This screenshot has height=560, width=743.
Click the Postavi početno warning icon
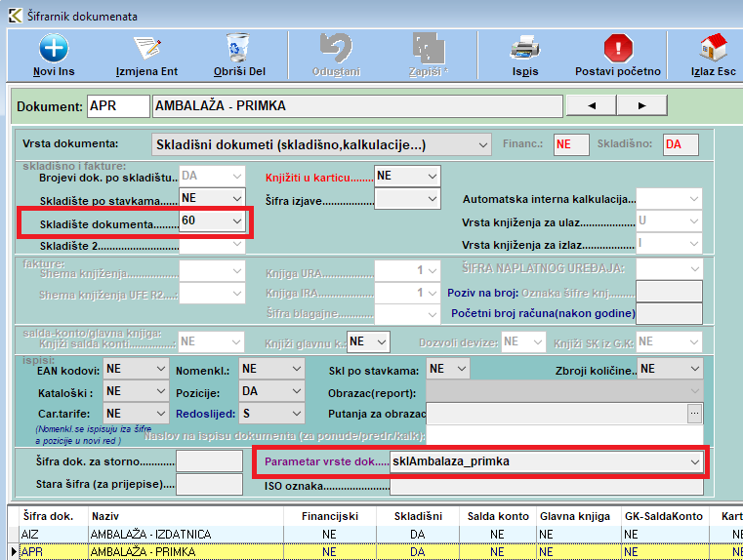(x=618, y=48)
